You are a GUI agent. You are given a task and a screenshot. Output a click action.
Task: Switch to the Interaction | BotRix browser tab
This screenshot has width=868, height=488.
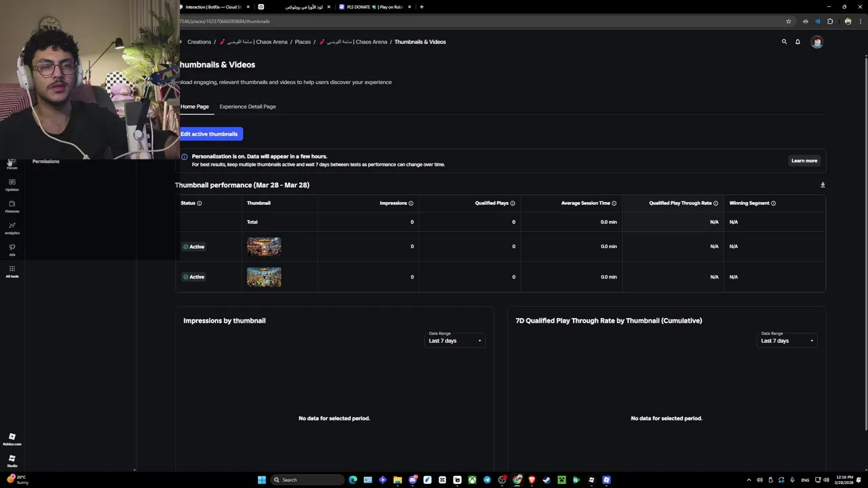pos(214,7)
